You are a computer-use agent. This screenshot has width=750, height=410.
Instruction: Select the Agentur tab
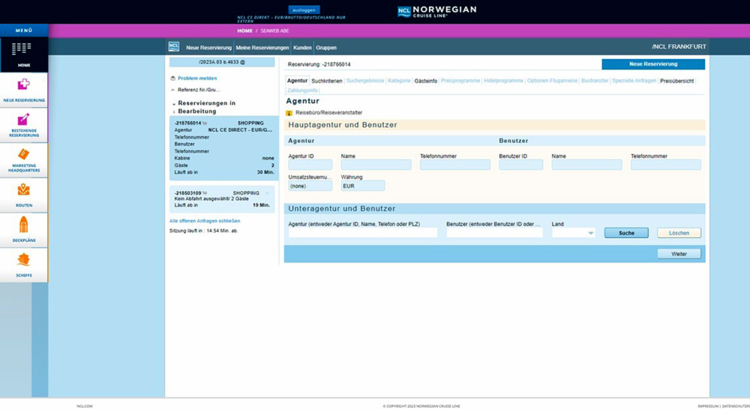click(297, 81)
